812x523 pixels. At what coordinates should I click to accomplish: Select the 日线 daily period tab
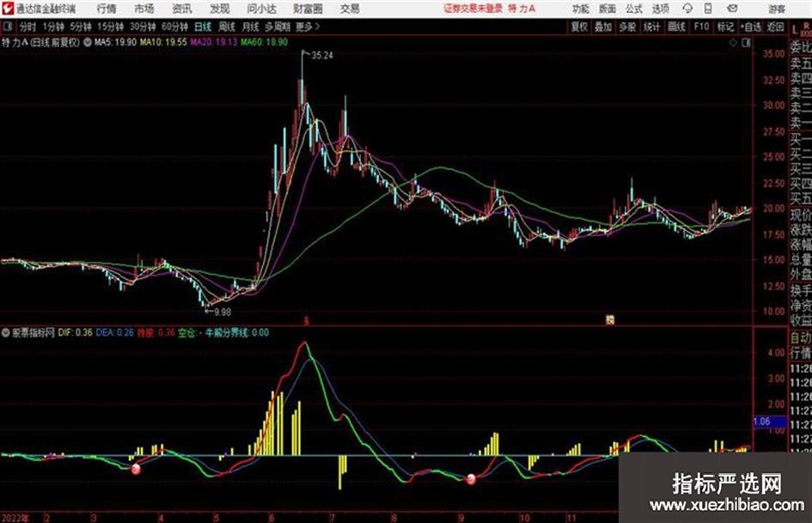pos(203,27)
